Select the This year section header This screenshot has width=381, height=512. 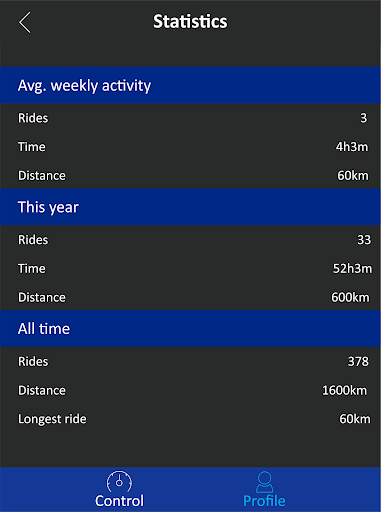pyautogui.click(x=190, y=207)
